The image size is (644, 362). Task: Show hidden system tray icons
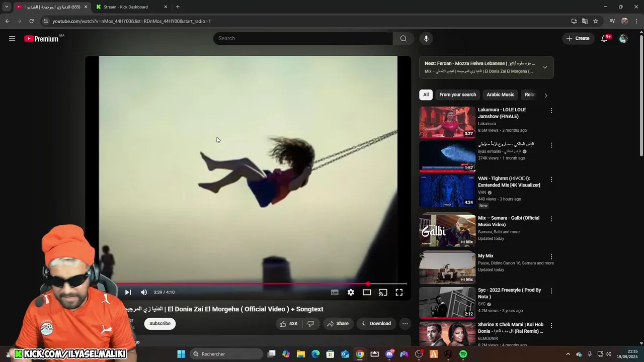[x=568, y=354]
